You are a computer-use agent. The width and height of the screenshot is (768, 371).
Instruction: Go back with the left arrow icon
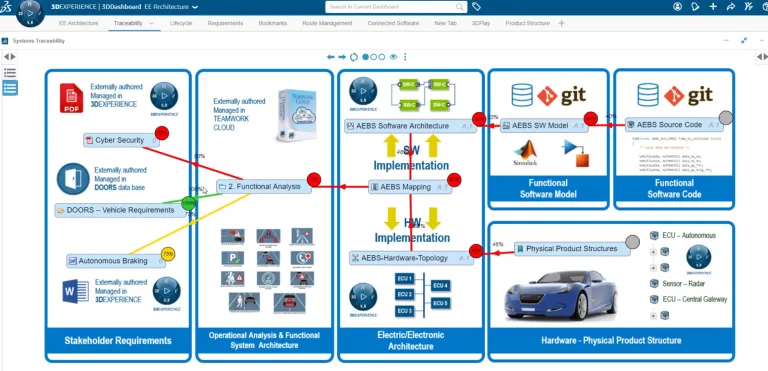pyautogui.click(x=331, y=57)
